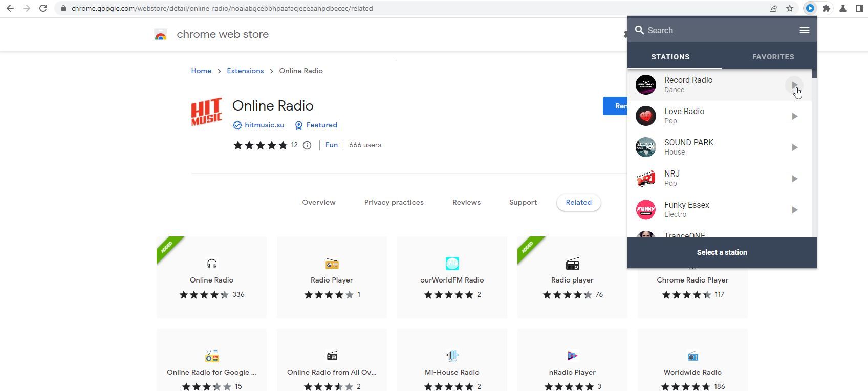Open the Privacy practices tab
Viewport: 868px width, 391px height.
(394, 202)
